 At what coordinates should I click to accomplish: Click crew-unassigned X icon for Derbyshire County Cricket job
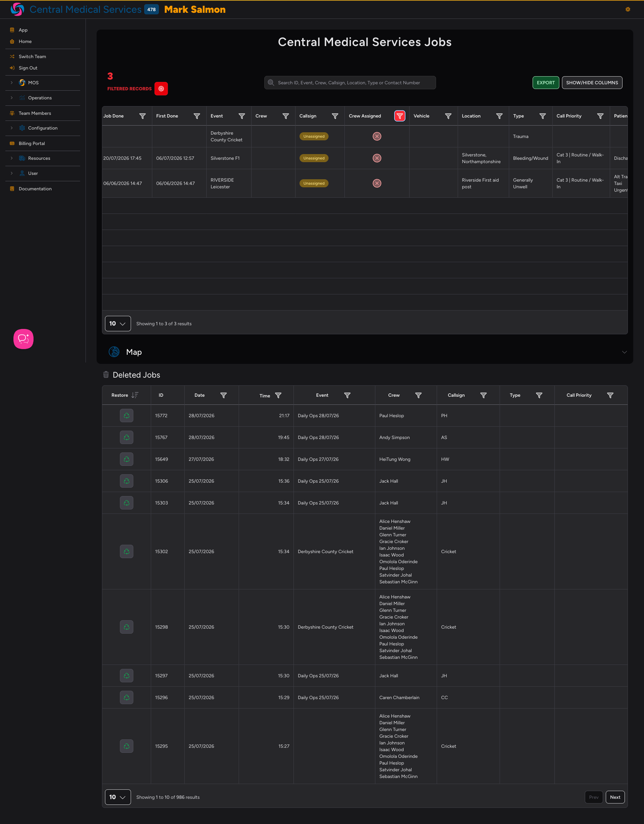(377, 136)
